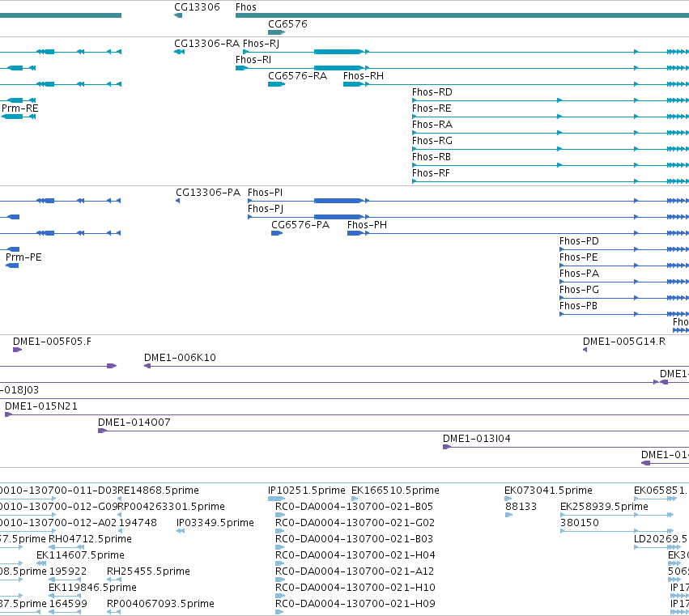Select the Fhos-PB protein label
Viewport: 689px width, 616px height.
click(578, 306)
